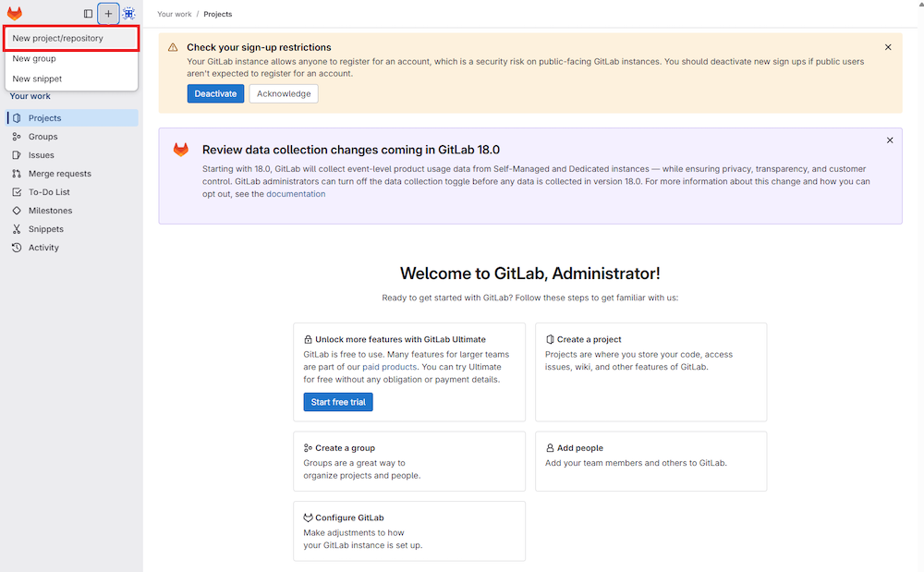
Task: Click Start free trial
Action: (338, 402)
